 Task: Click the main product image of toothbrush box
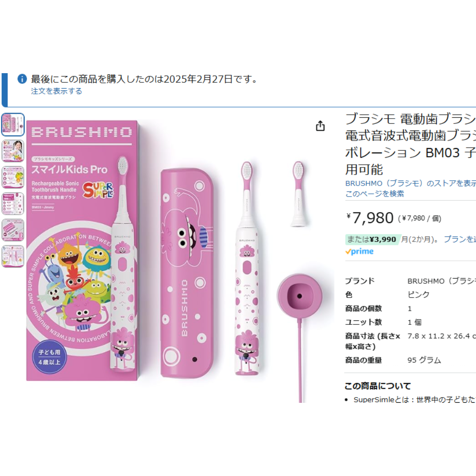(82, 250)
